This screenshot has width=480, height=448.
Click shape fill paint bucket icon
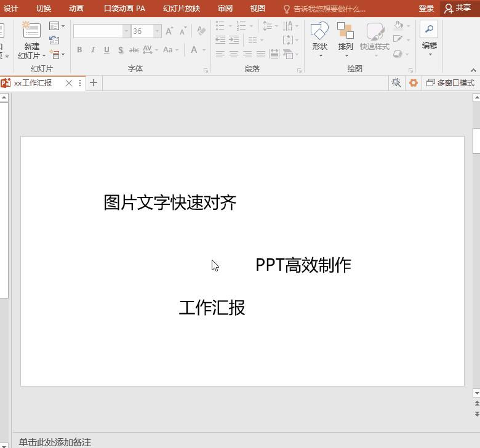point(398,25)
